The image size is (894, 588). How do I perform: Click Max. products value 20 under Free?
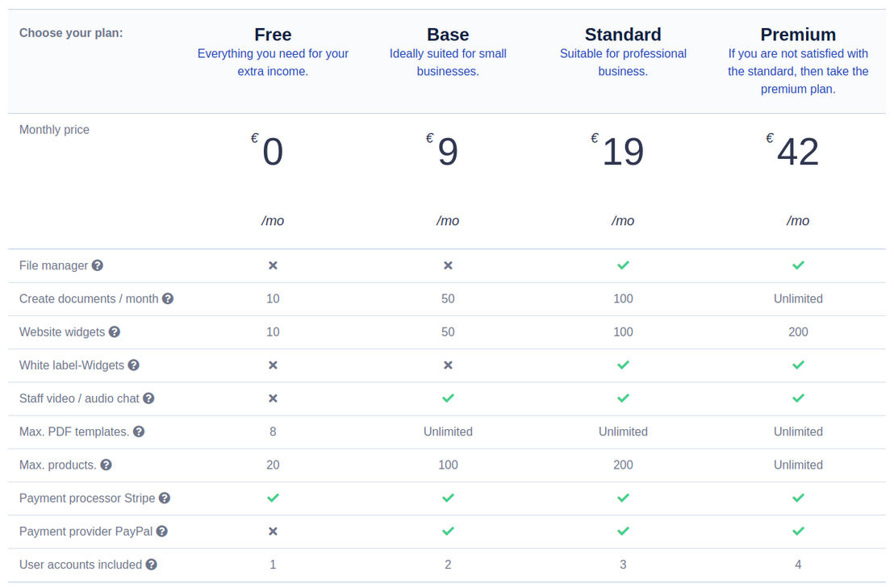(x=273, y=465)
